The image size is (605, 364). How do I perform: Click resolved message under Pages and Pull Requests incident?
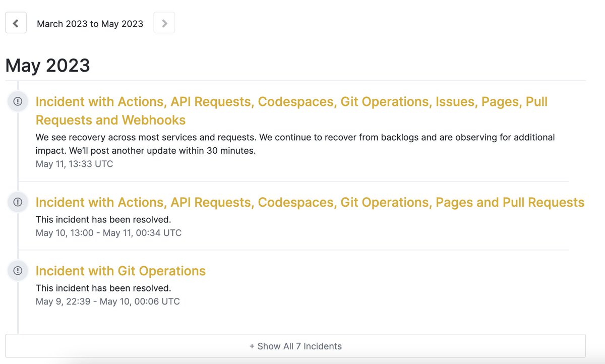[103, 220]
